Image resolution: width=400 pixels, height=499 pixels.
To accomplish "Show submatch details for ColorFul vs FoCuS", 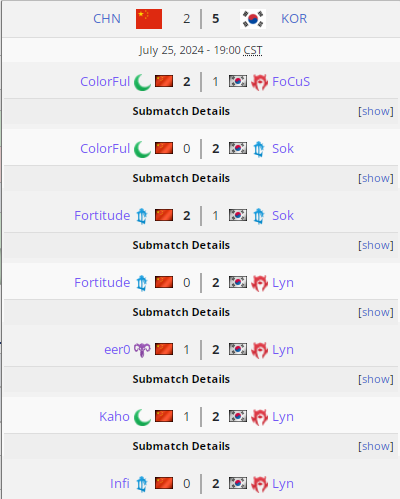I will click(x=376, y=111).
